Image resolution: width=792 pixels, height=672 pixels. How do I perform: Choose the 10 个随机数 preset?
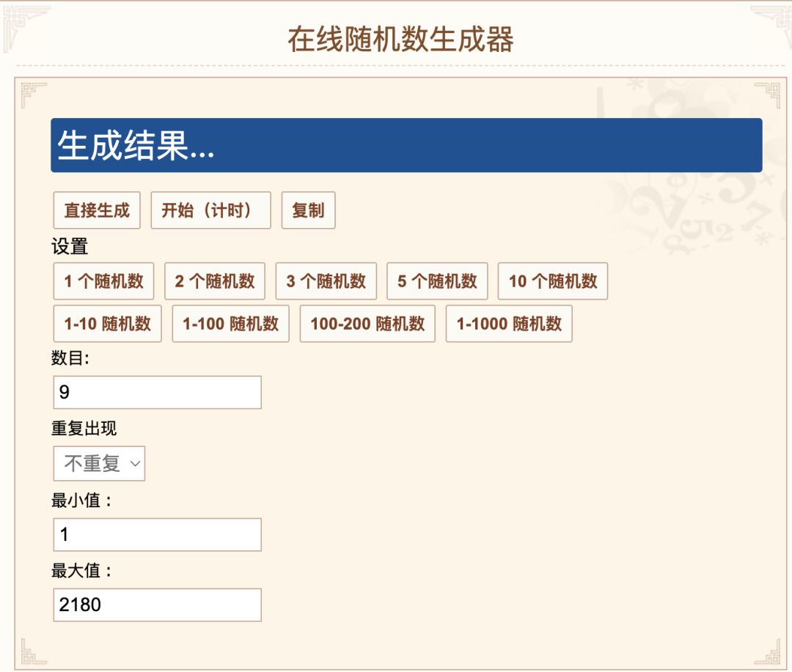click(x=553, y=281)
